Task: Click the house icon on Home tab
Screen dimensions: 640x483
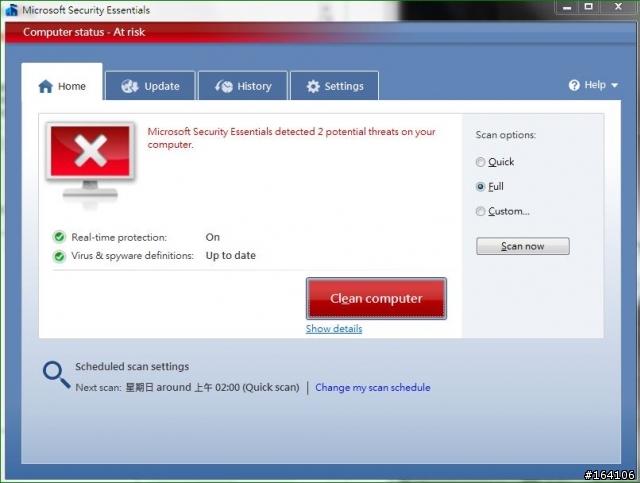Action: coord(45,86)
